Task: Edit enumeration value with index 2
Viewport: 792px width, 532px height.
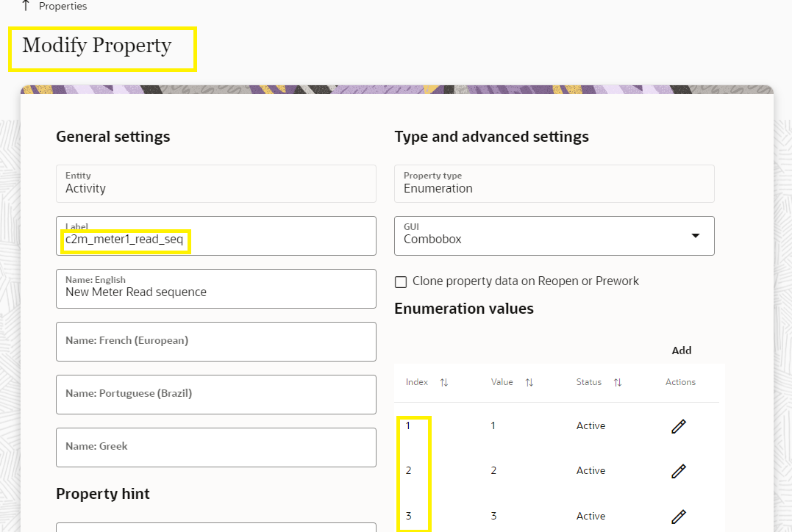Action: (678, 471)
